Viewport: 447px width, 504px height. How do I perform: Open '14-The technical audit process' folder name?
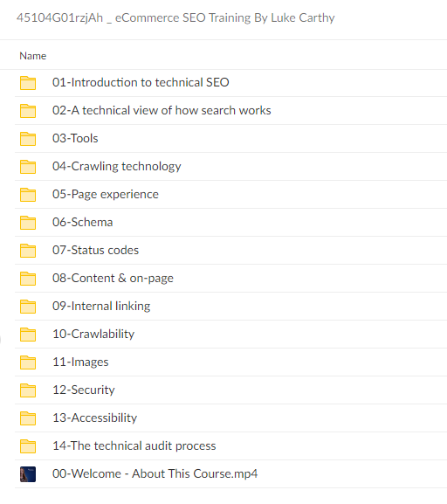coord(134,446)
